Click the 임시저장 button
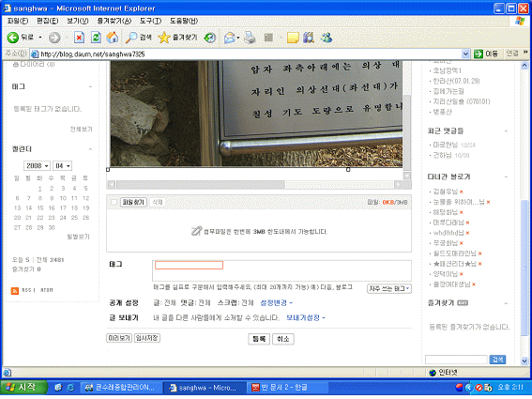 point(147,338)
